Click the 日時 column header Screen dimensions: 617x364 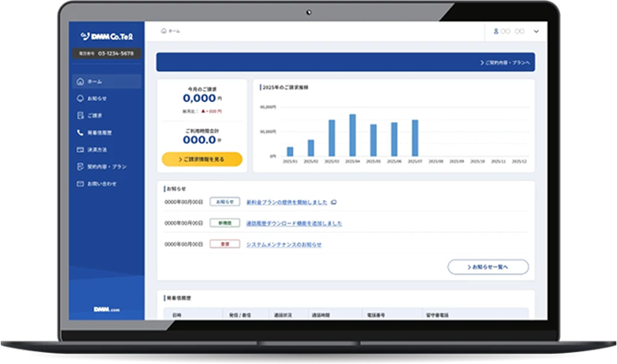177,315
